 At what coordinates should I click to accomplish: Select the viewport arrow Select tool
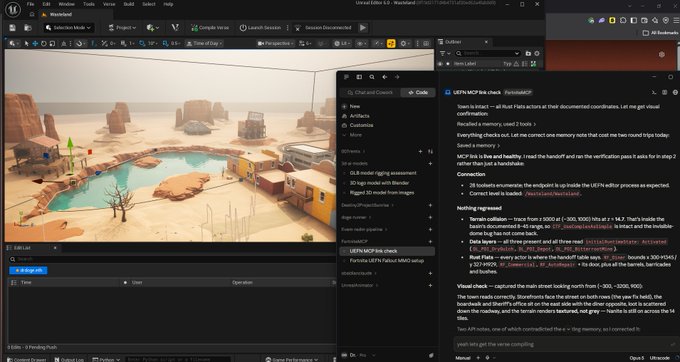pos(26,43)
